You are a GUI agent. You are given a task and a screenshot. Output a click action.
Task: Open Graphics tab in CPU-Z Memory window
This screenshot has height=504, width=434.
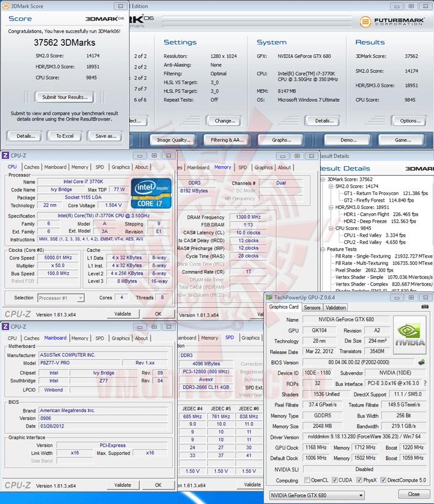[263, 167]
